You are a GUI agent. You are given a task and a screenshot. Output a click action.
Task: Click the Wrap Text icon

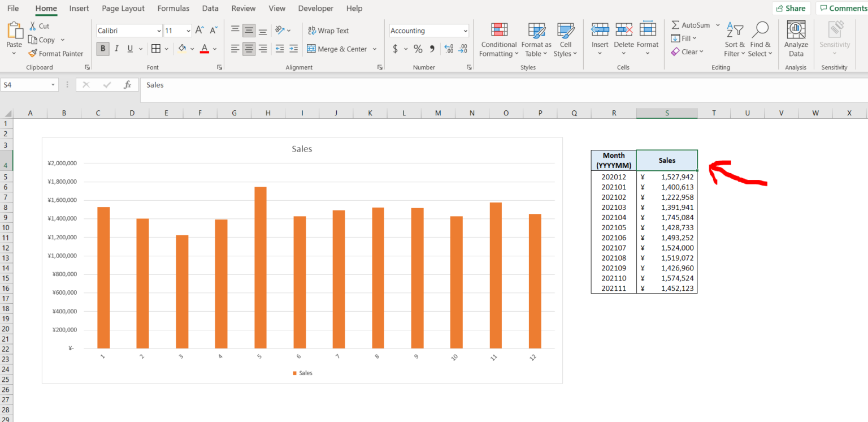pos(328,30)
